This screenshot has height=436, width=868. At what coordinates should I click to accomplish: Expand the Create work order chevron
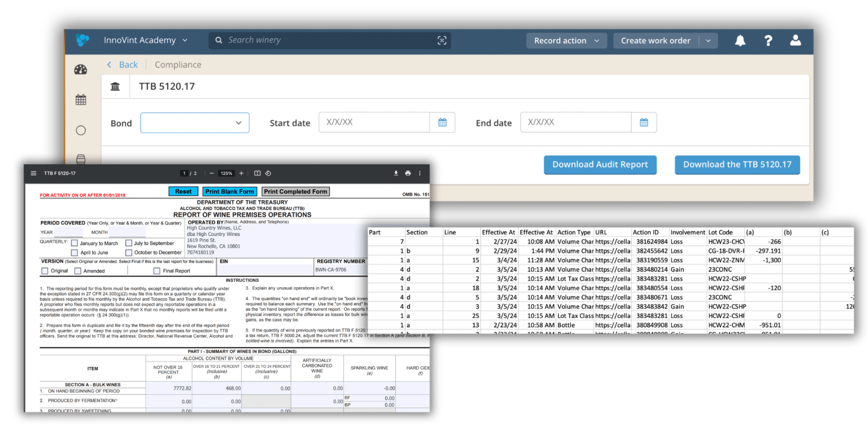[708, 40]
